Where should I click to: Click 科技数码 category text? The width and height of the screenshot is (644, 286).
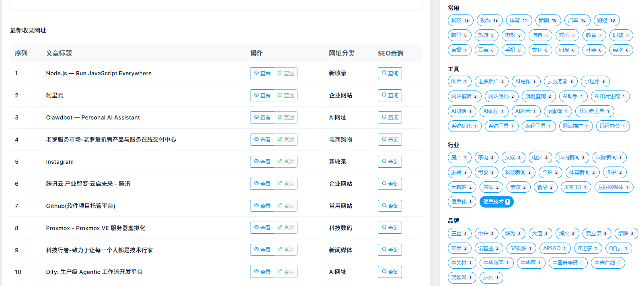click(x=340, y=228)
